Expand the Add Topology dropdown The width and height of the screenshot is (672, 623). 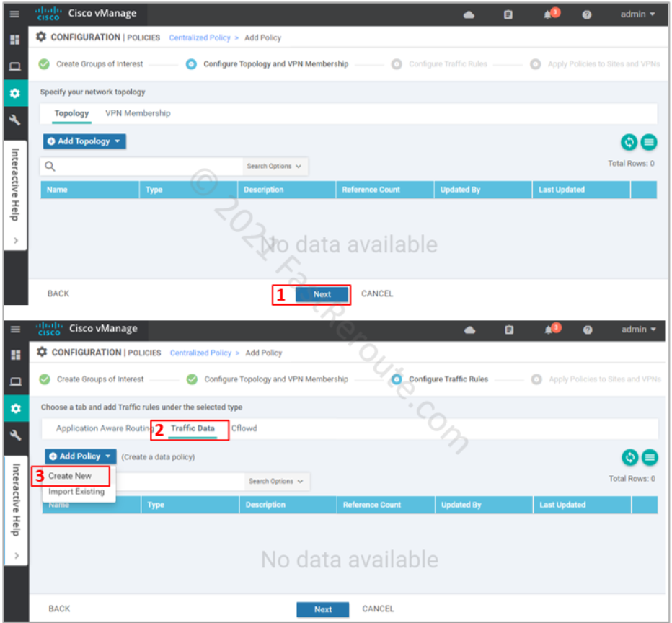pyautogui.click(x=84, y=141)
